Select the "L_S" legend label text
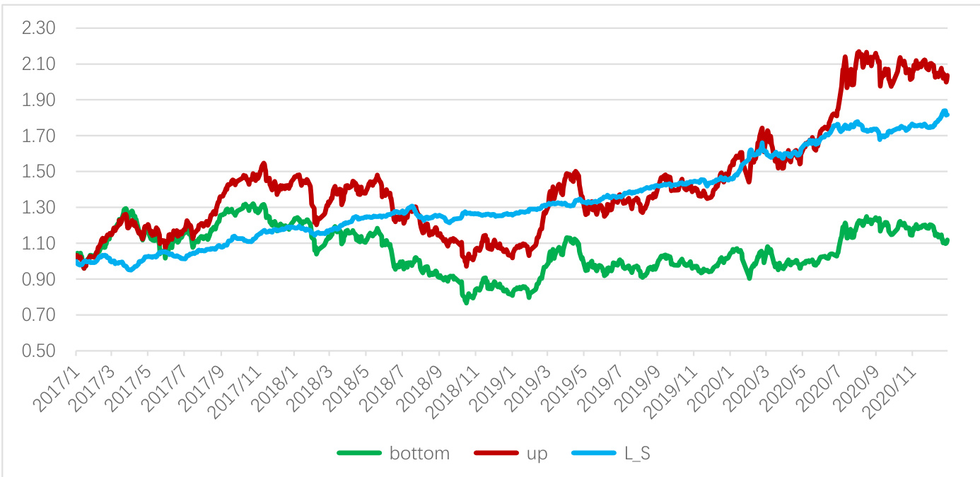Image resolution: width=980 pixels, height=477 pixels. (x=638, y=454)
